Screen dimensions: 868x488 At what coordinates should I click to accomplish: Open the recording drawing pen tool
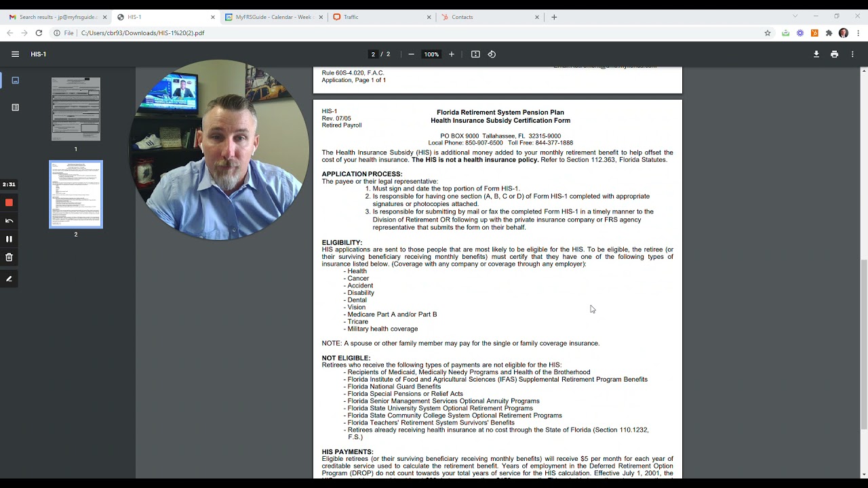point(9,279)
